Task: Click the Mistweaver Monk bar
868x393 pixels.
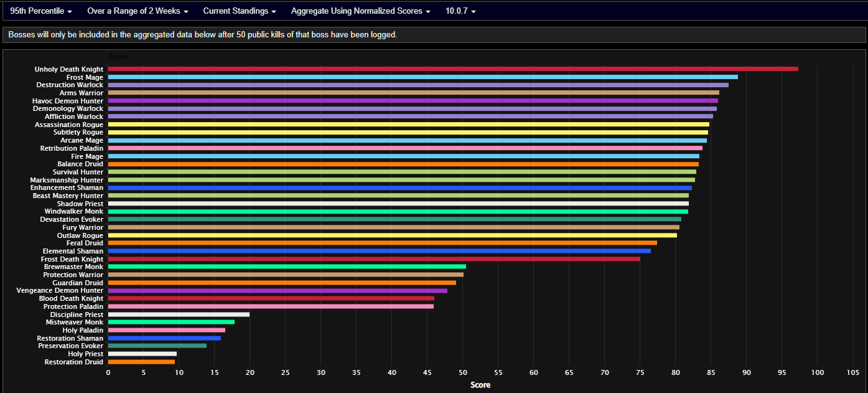Action: 171,322
